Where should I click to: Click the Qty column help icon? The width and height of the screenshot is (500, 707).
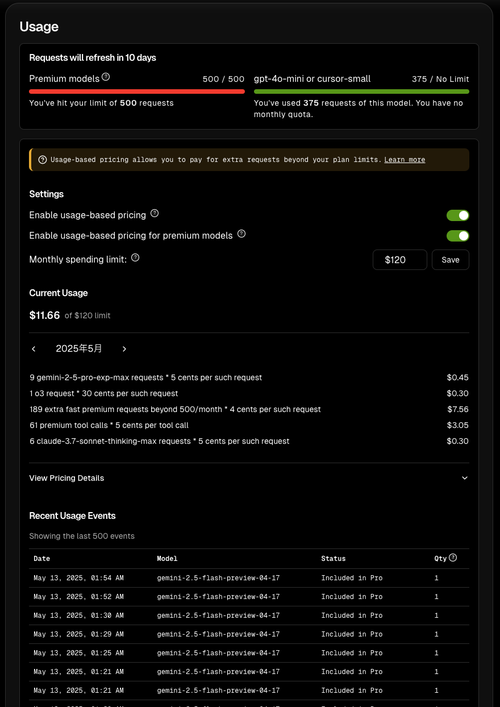(x=453, y=558)
